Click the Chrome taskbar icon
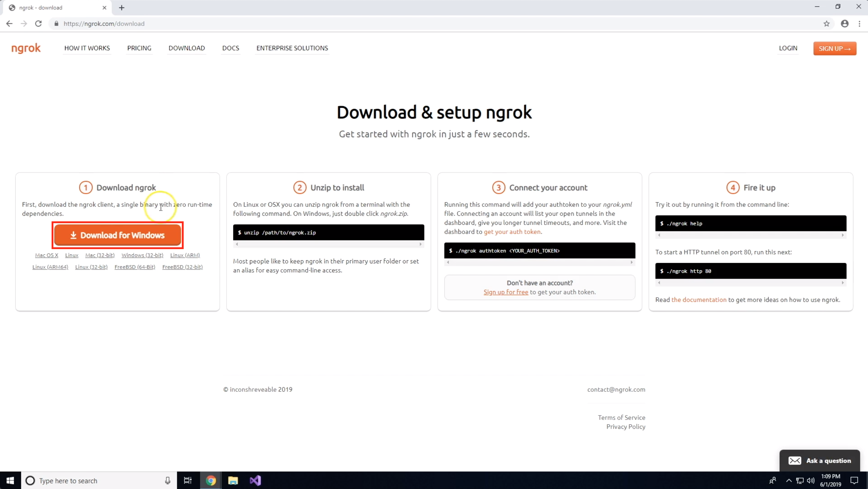This screenshot has width=868, height=489. coord(211,481)
